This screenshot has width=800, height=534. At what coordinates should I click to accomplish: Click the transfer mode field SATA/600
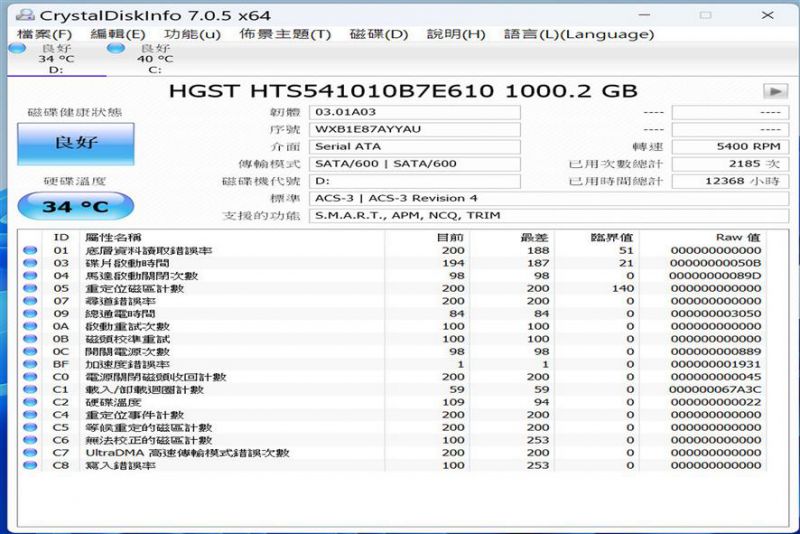(x=414, y=164)
